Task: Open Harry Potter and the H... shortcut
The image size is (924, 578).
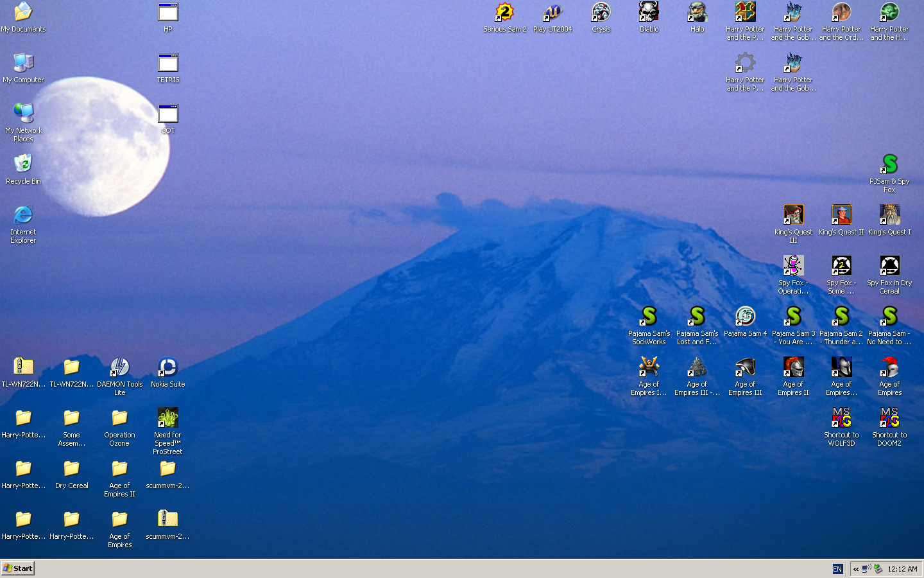Action: click(x=889, y=21)
